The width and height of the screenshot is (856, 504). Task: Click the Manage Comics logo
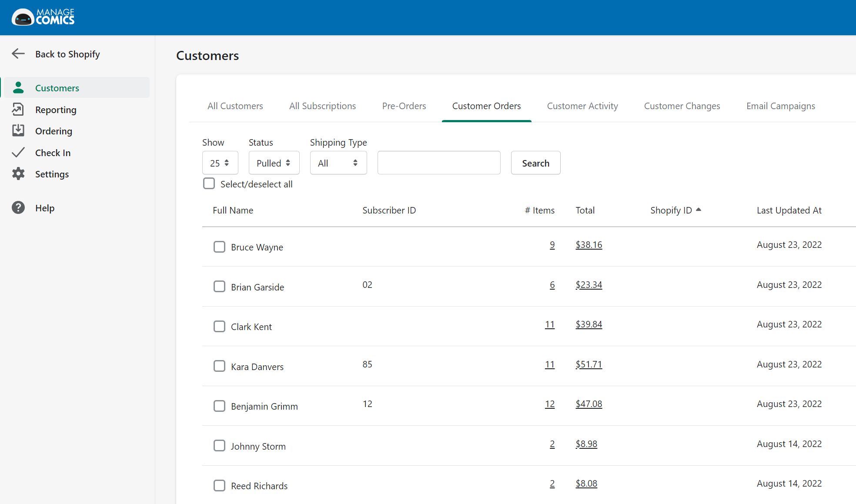click(x=43, y=17)
